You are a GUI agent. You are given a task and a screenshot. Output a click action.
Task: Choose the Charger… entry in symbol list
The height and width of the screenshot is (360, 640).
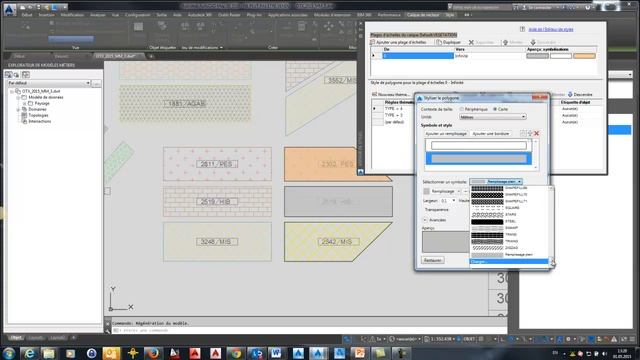(509, 262)
